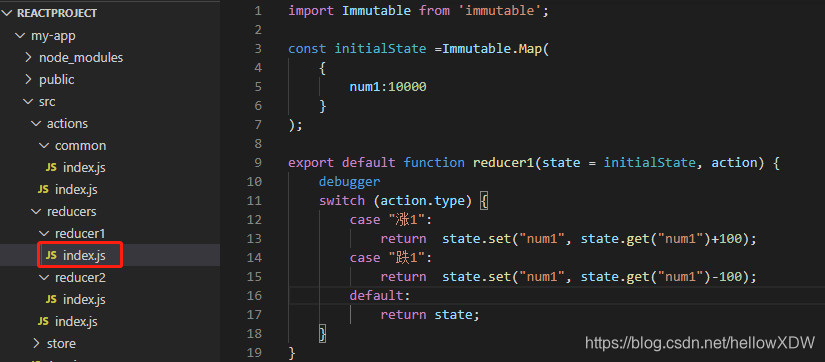The height and width of the screenshot is (362, 825).
Task: Click line number 1 in the gutter
Action: tap(257, 11)
